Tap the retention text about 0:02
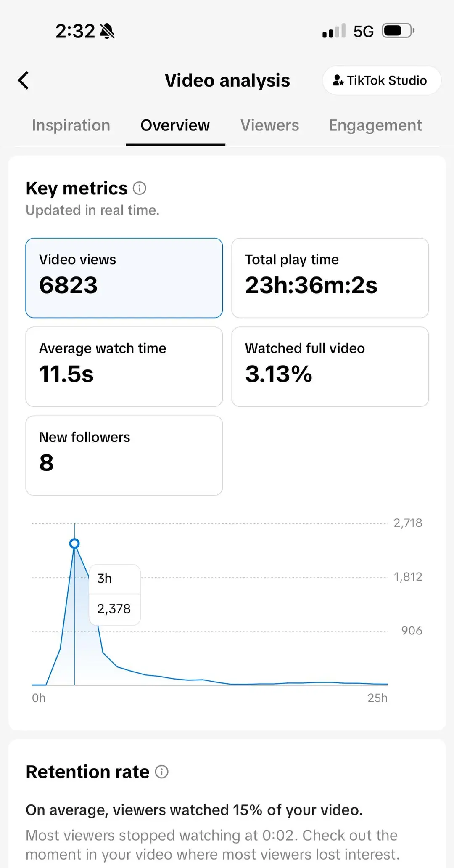Screen dimensions: 454x868 point(212,844)
